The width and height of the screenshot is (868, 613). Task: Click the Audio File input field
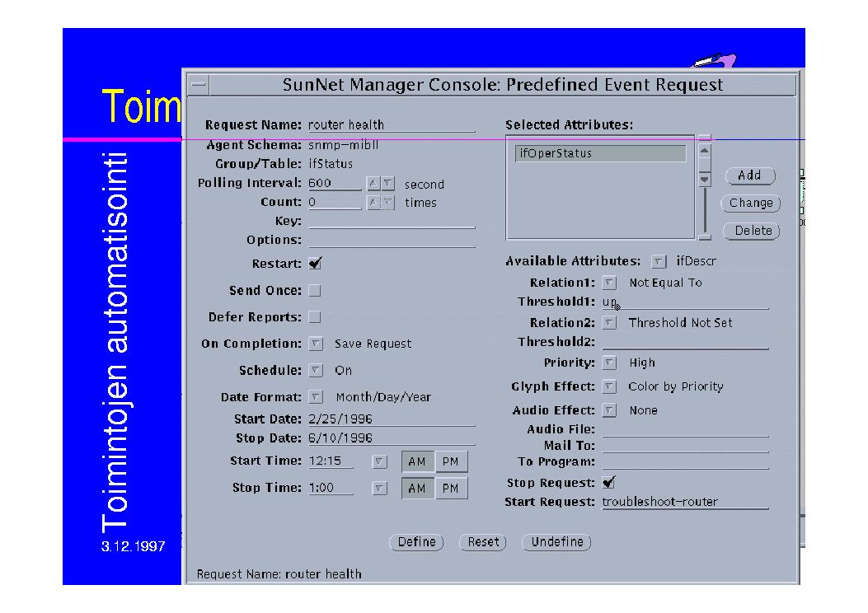pyautogui.click(x=685, y=430)
